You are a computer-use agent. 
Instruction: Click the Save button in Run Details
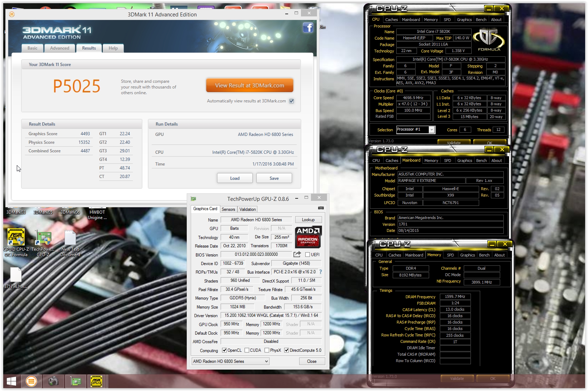[x=274, y=178]
